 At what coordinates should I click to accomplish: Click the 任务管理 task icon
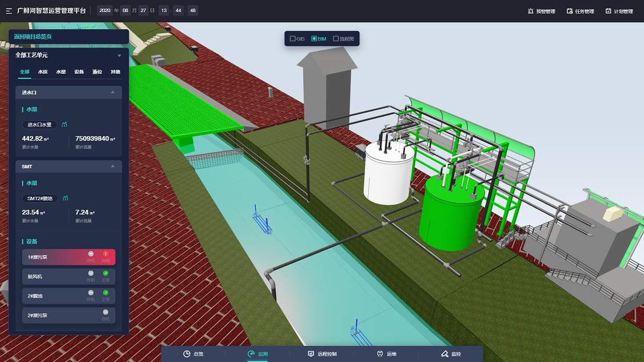pos(570,11)
